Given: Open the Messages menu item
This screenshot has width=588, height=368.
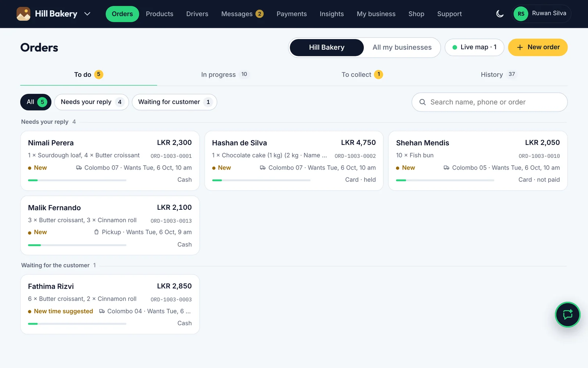Looking at the screenshot, I should (x=242, y=14).
